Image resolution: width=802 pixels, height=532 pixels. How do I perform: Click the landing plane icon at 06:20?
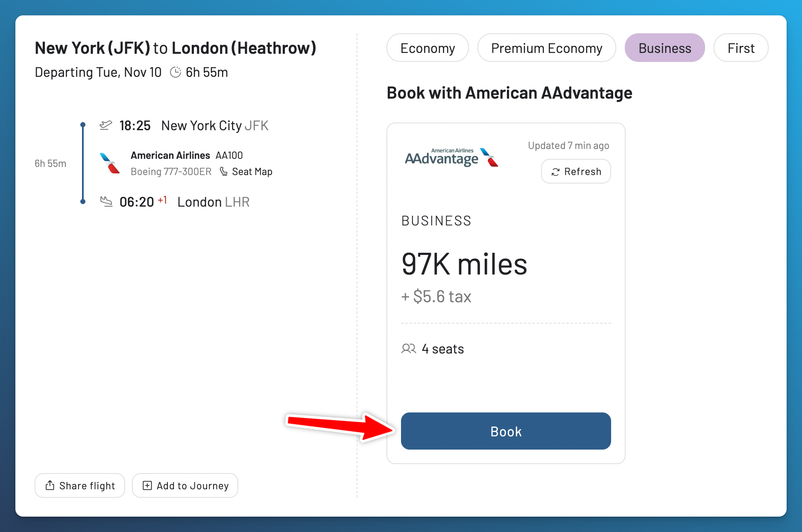106,201
